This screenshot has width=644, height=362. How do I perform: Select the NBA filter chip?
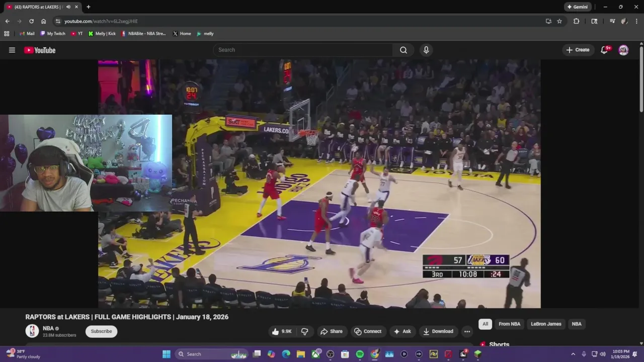coord(577,324)
